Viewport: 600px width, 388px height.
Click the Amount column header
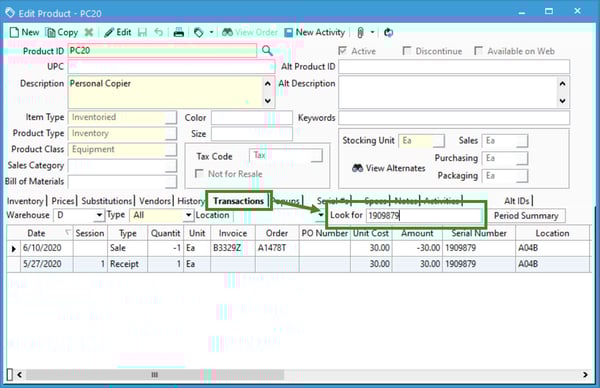417,233
